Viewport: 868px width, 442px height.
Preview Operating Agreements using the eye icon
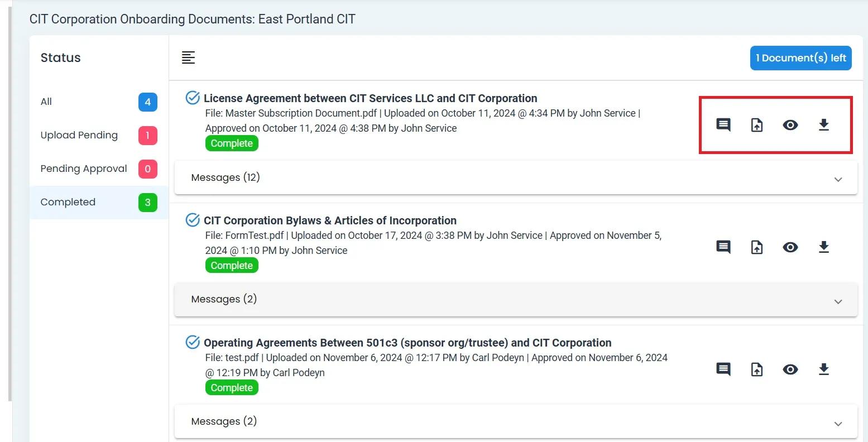[x=790, y=369]
